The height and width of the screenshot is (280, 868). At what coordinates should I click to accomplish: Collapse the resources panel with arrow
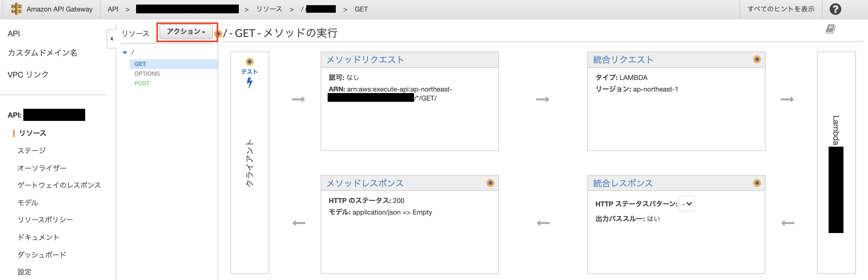(x=112, y=39)
